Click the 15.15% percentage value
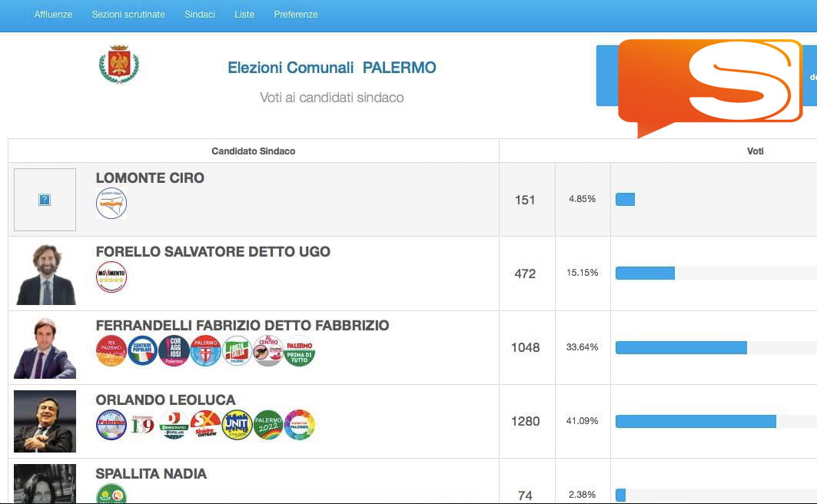The image size is (817, 504). pyautogui.click(x=583, y=273)
